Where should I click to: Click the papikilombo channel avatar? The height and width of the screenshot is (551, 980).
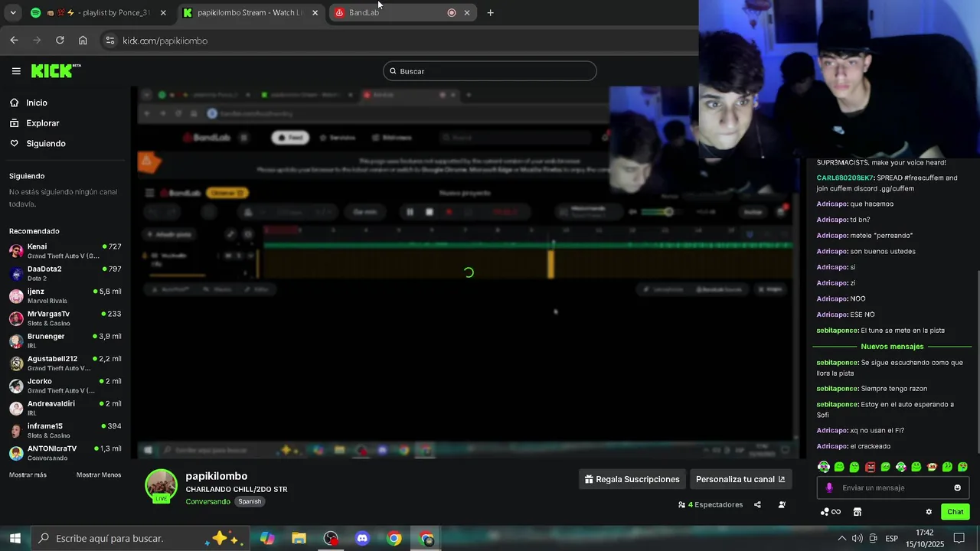[161, 486]
